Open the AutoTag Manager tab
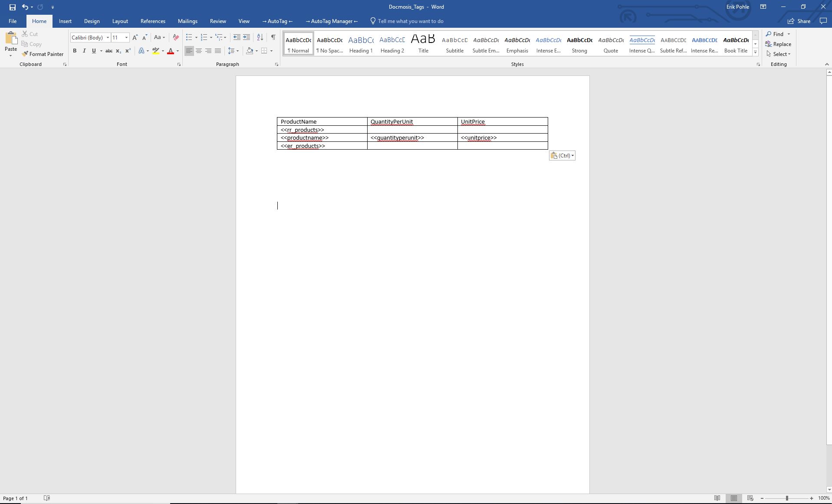This screenshot has width=832, height=504. pyautogui.click(x=332, y=21)
